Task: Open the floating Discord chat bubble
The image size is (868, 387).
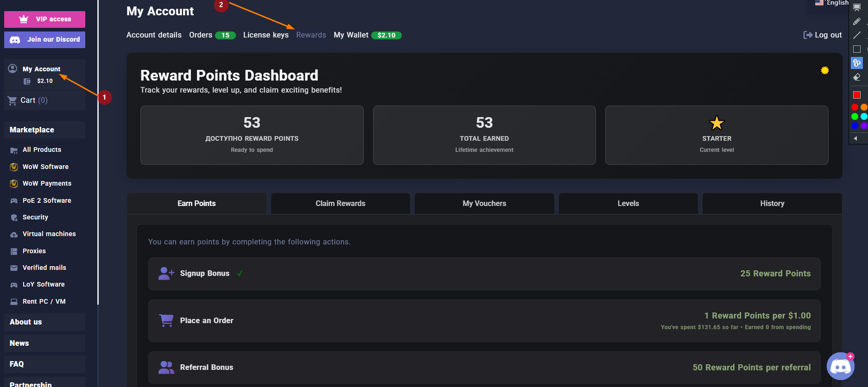Action: pyautogui.click(x=840, y=367)
